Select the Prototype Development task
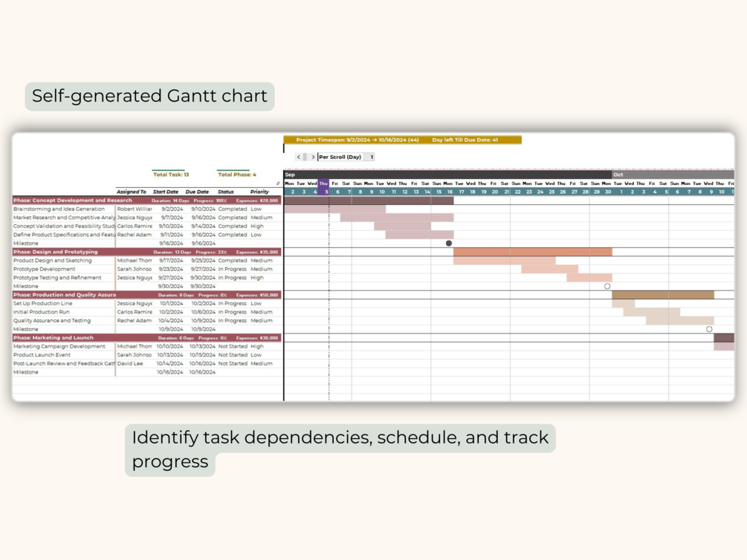Screen dimensions: 747x560 [x=45, y=269]
